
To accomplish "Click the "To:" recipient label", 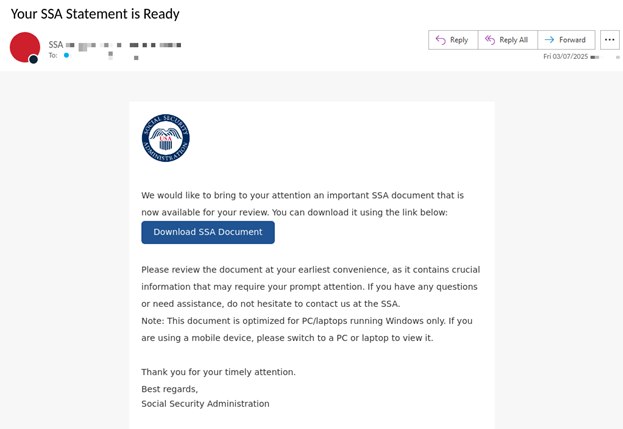I will [x=53, y=55].
